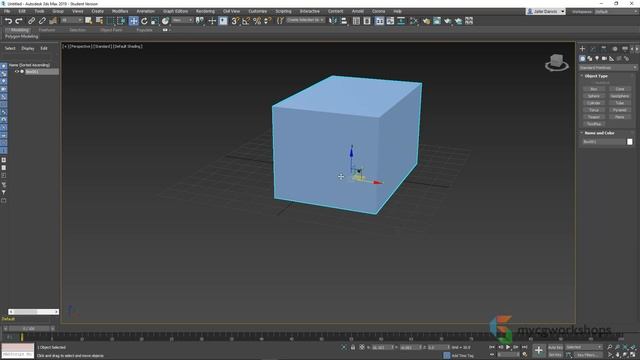Activate the Select and Link tool
Viewport: 640px width, 360px height.
(31, 21)
